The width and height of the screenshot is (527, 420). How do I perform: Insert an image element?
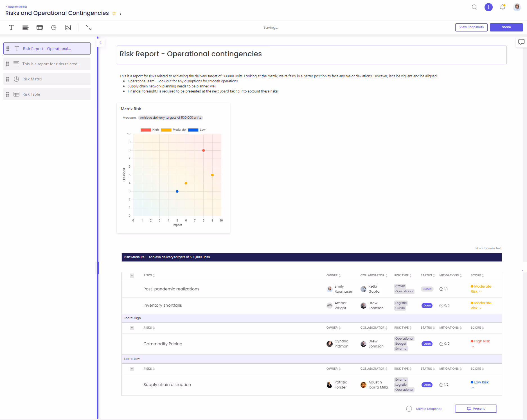(68, 27)
